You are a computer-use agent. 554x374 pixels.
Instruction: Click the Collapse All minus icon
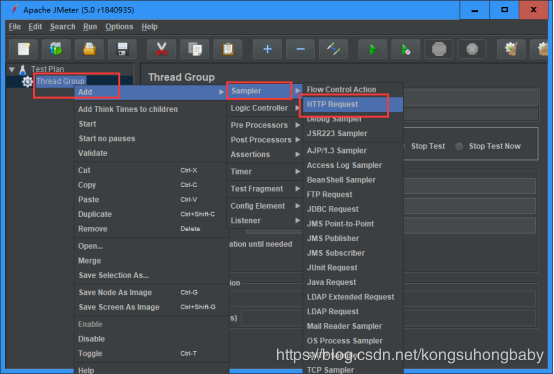(x=300, y=49)
